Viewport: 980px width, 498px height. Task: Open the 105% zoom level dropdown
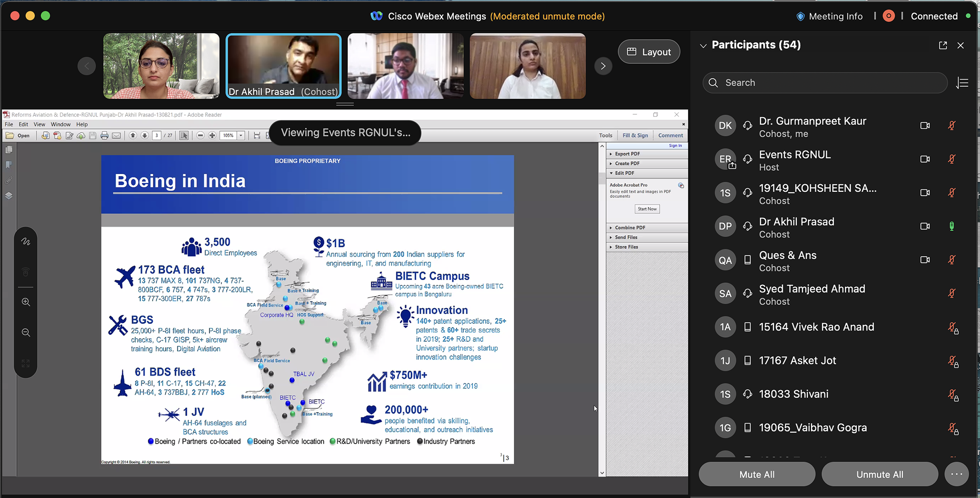pyautogui.click(x=241, y=135)
